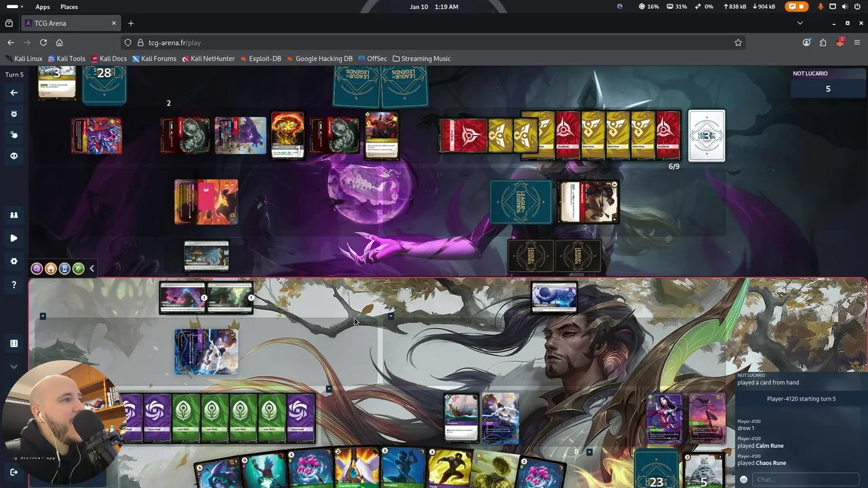Click the play triangle sidebar icon
The image size is (868, 488).
(x=14, y=238)
